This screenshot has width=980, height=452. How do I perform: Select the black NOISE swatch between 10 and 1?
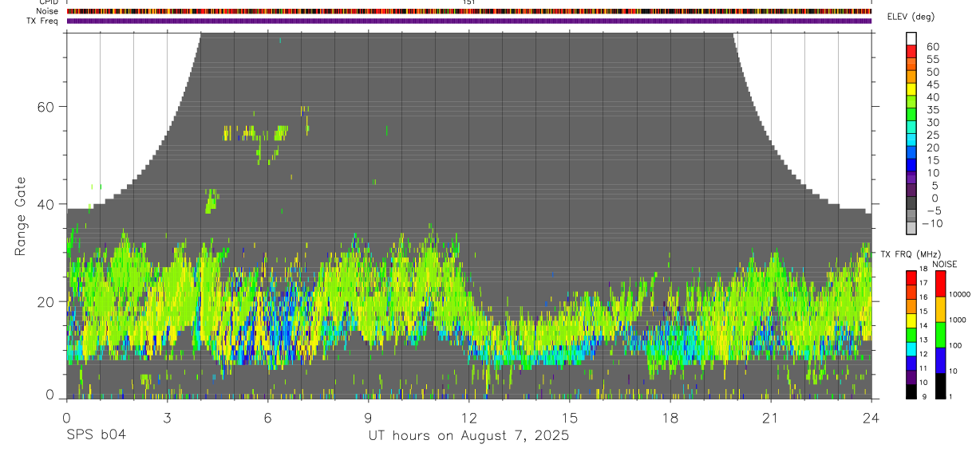click(x=940, y=386)
